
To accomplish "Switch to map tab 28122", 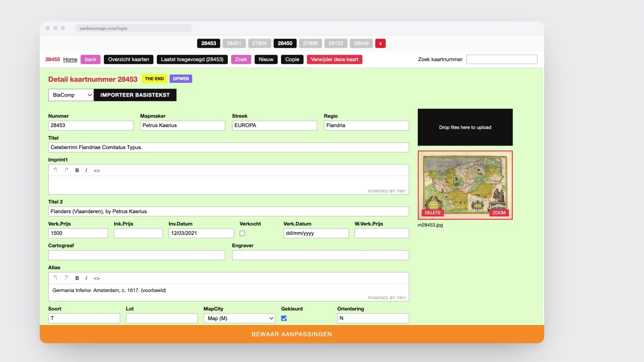I will [336, 43].
